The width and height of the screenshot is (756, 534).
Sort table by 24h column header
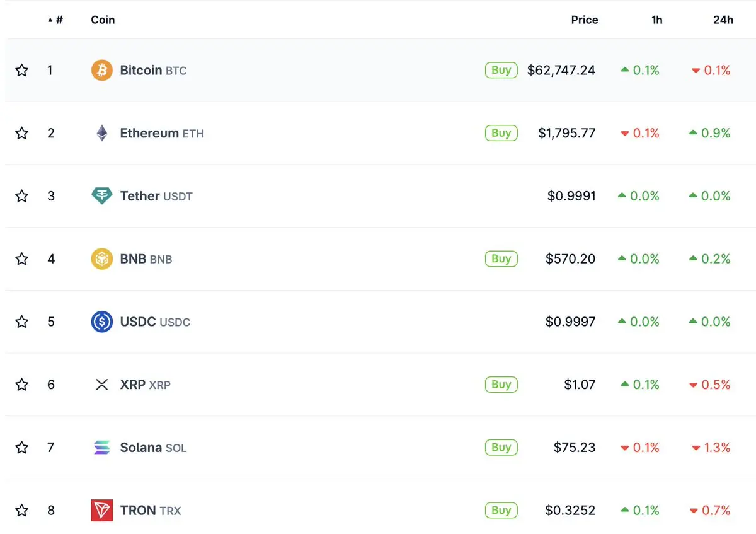(723, 20)
